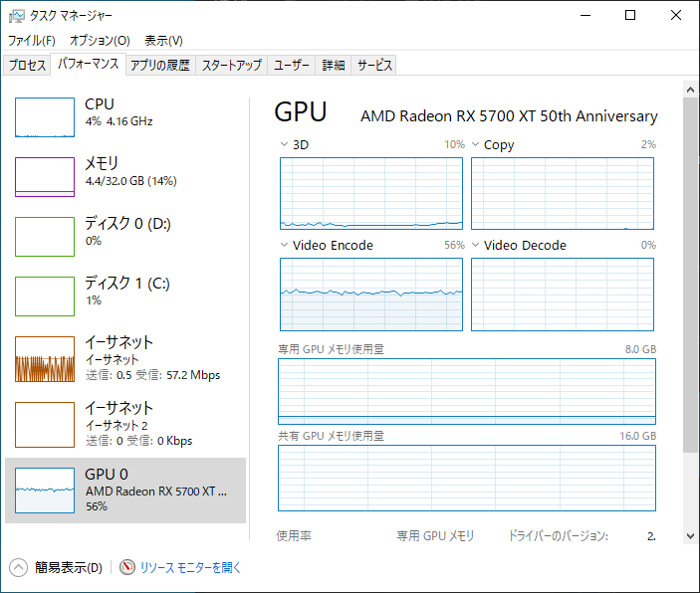Viewport: 700px width, 593px height.
Task: Select the Disk 0 (D:) thumbnail
Action: pos(45,237)
